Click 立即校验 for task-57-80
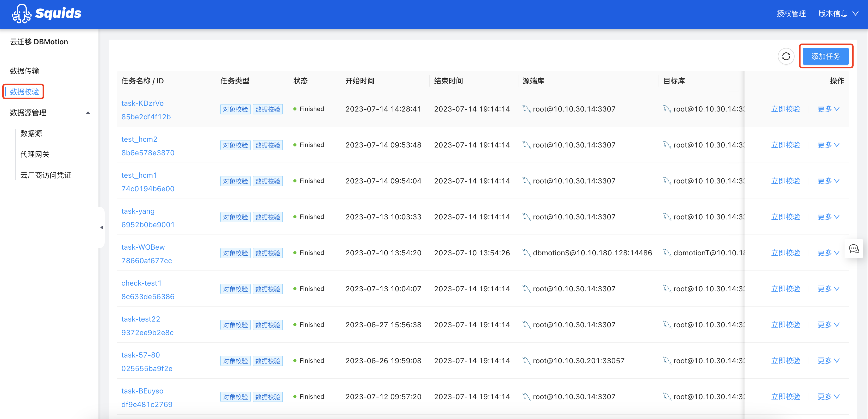Viewport: 868px width, 419px height. (785, 361)
